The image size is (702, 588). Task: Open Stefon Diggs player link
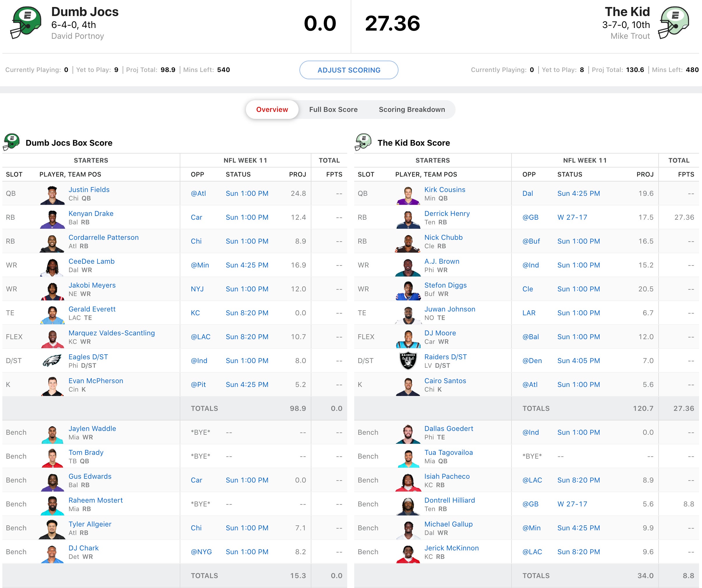pyautogui.click(x=445, y=285)
